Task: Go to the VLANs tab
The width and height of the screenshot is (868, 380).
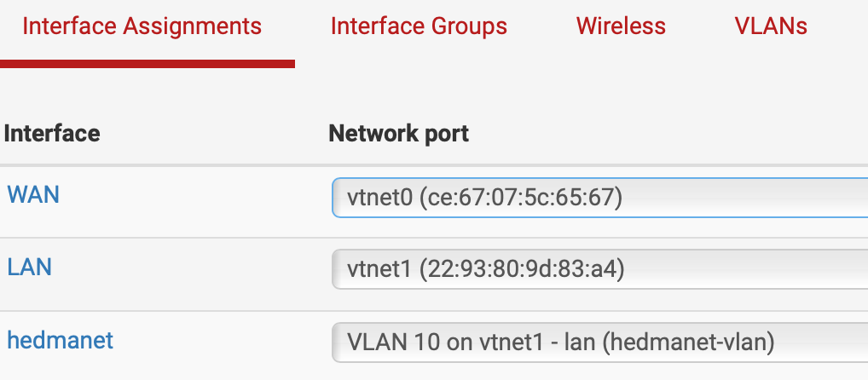Action: pyautogui.click(x=771, y=26)
